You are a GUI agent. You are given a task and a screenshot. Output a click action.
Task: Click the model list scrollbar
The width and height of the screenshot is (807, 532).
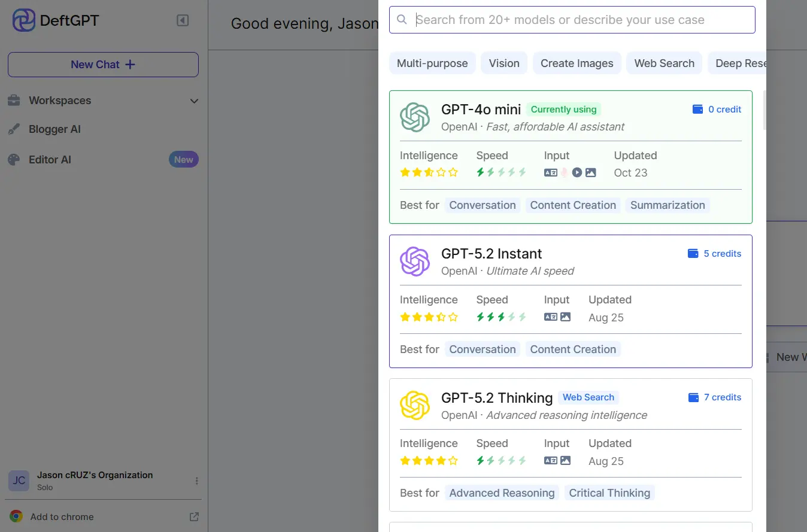pos(764,110)
